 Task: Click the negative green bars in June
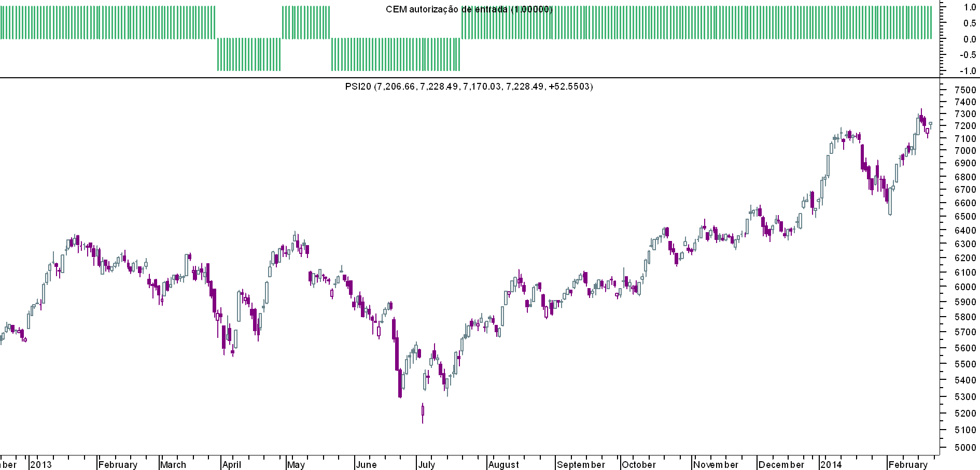(396, 54)
